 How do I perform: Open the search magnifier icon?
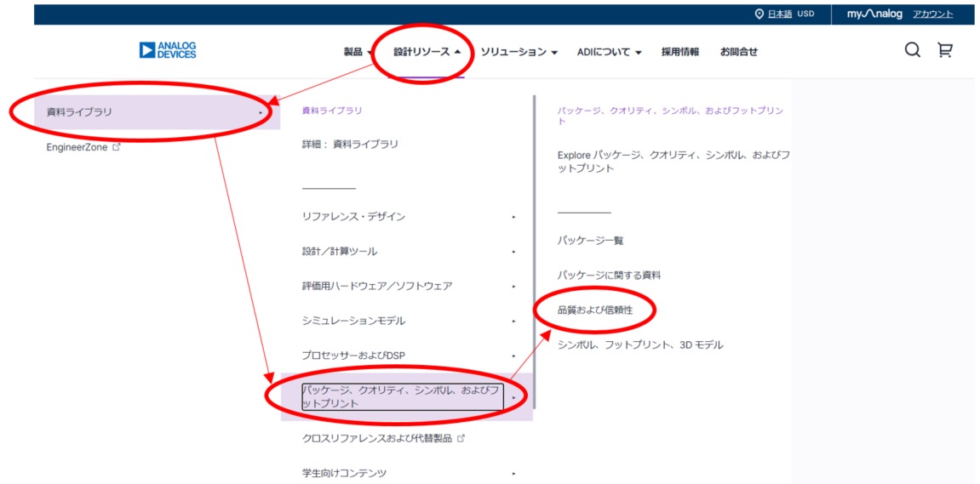(912, 50)
